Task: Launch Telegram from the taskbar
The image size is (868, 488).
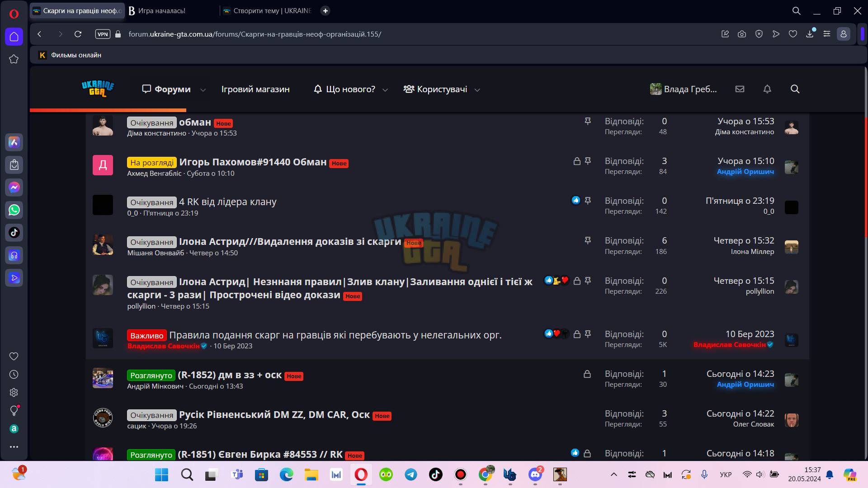Action: (411, 474)
